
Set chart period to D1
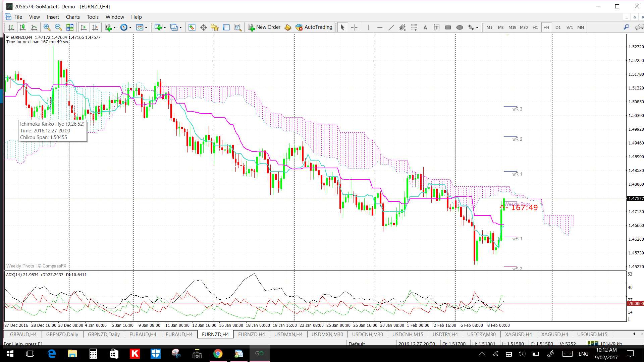[558, 27]
